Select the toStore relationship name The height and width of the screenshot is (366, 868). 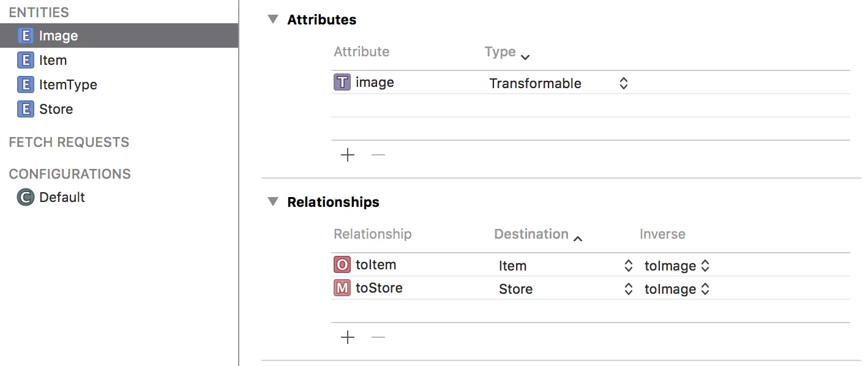(x=379, y=288)
